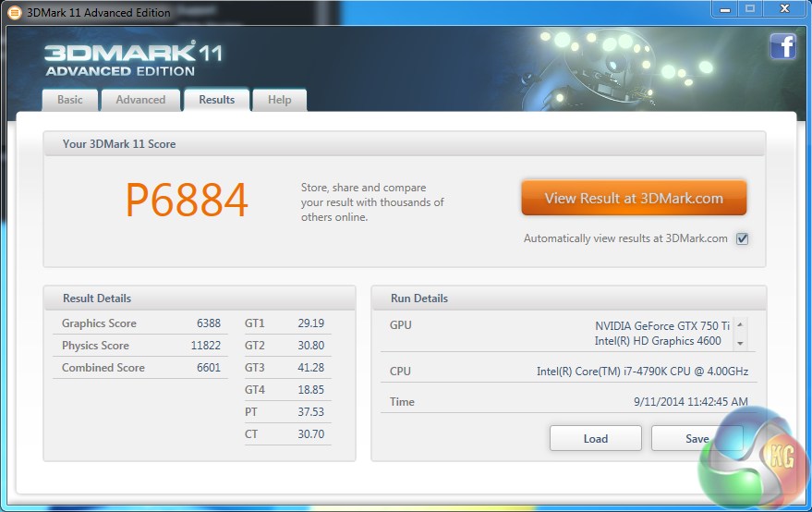Click the i7-4790K CPU value text
The height and width of the screenshot is (512, 812).
[642, 372]
